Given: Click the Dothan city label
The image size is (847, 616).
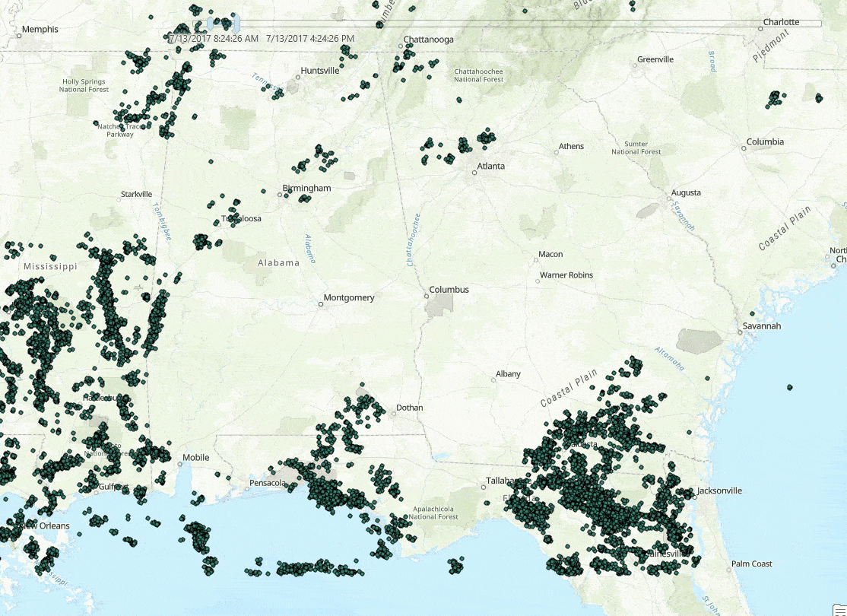Looking at the screenshot, I should [x=410, y=408].
